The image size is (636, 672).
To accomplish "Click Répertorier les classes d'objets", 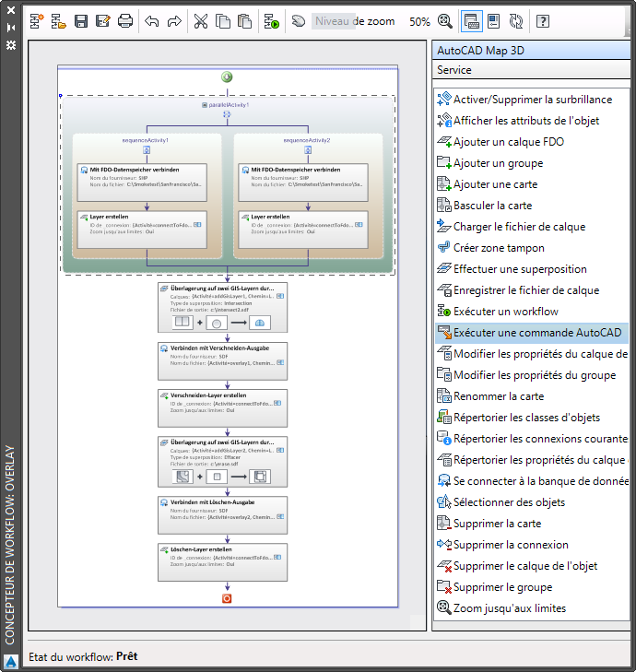I will coord(532,418).
